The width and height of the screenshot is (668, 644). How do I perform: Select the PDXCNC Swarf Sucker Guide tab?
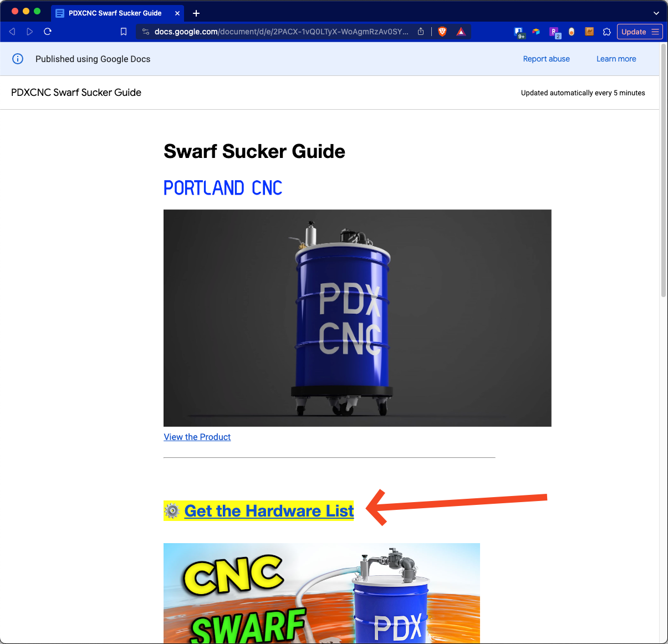(x=118, y=13)
